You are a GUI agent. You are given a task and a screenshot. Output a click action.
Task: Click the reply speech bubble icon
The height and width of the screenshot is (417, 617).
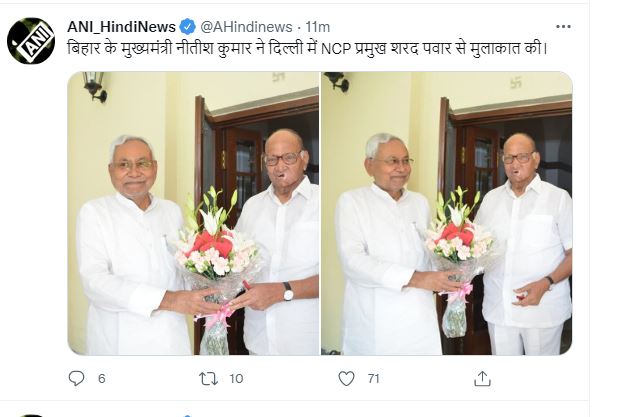click(76, 378)
